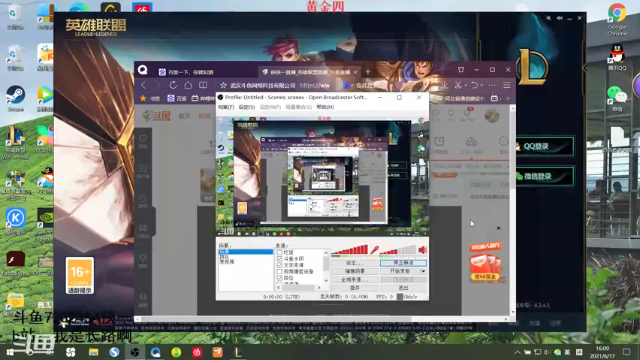Open Google Chrome desktop icon
Image resolution: width=640 pixels, height=360 pixels.
point(617,19)
